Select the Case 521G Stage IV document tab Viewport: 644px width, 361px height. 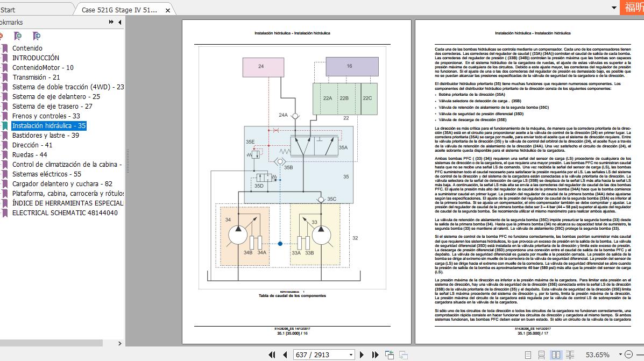pos(120,10)
